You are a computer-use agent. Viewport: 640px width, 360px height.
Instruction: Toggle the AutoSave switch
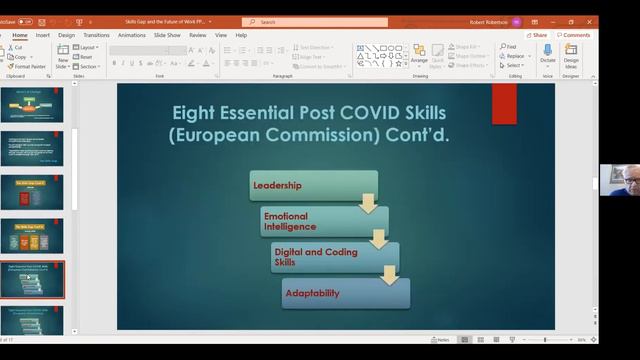pyautogui.click(x=25, y=22)
